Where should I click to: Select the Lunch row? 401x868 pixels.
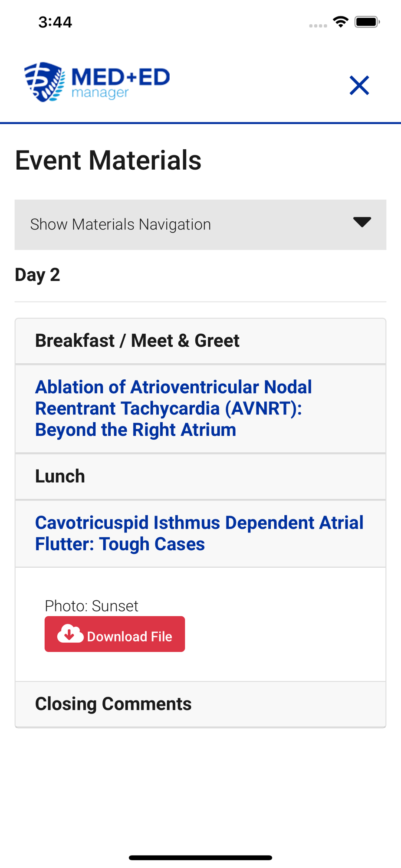point(200,477)
